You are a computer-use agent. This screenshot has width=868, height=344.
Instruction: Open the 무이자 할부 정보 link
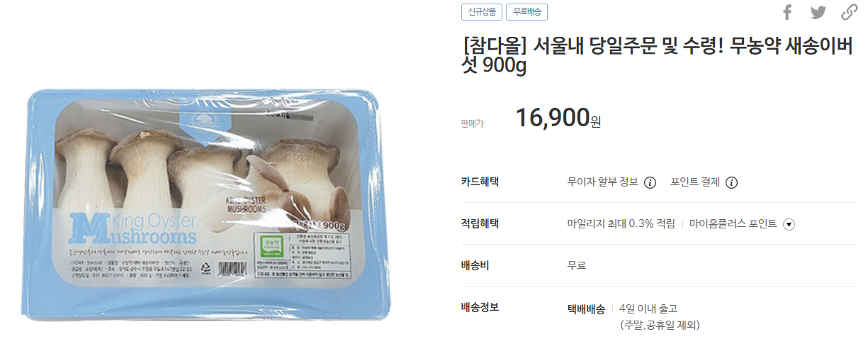(603, 182)
